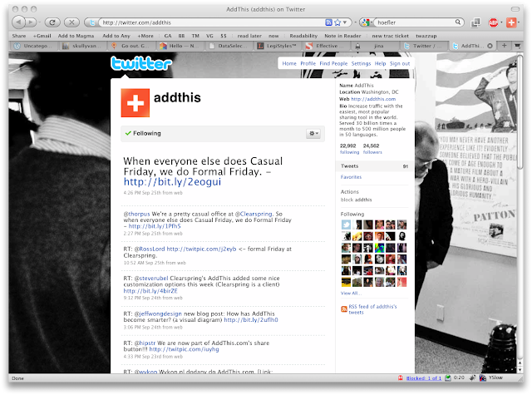Click View All under Following grid
This screenshot has height=395, width=532.
tap(351, 294)
